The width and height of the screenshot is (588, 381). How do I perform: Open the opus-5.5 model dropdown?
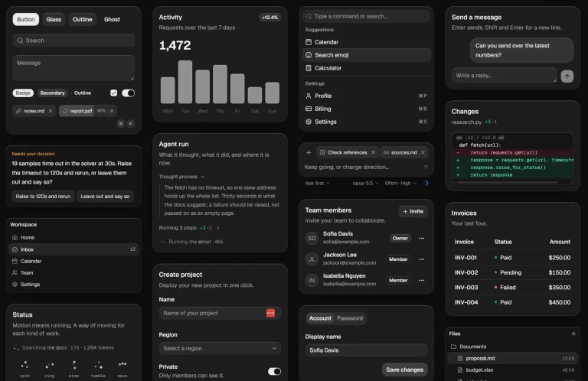click(x=365, y=183)
